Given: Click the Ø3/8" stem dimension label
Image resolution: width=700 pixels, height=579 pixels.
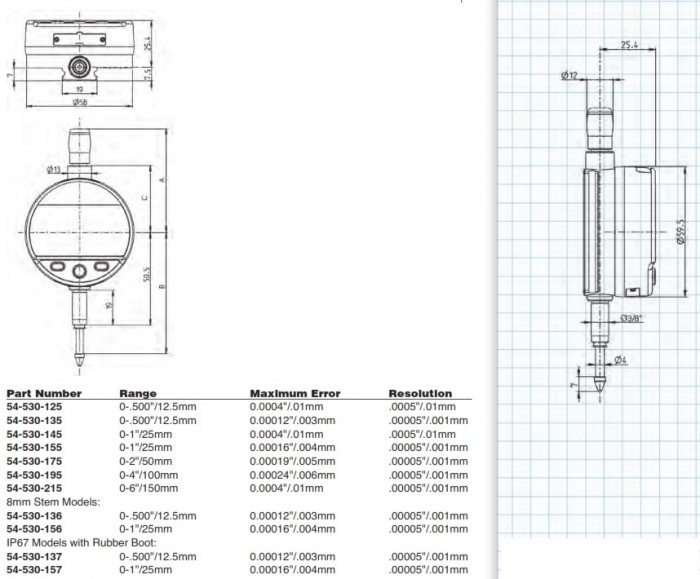Looking at the screenshot, I should tap(630, 318).
